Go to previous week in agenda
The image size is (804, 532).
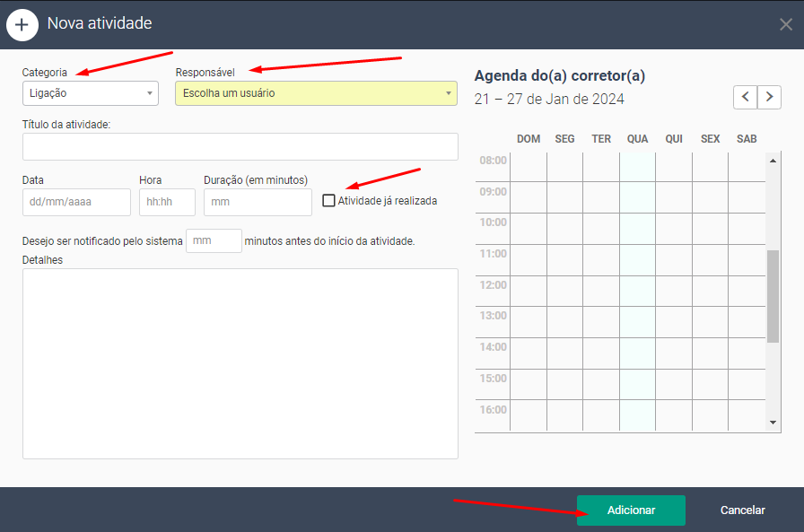745,97
